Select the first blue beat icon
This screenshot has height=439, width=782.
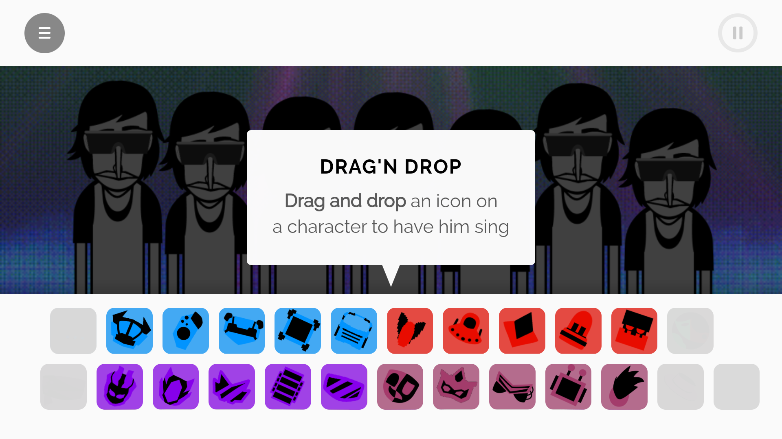pyautogui.click(x=129, y=331)
